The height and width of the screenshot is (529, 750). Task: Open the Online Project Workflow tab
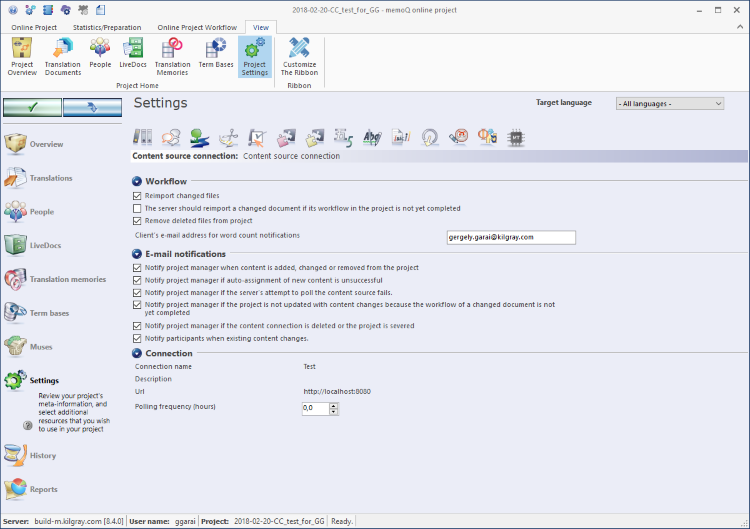(x=197, y=27)
